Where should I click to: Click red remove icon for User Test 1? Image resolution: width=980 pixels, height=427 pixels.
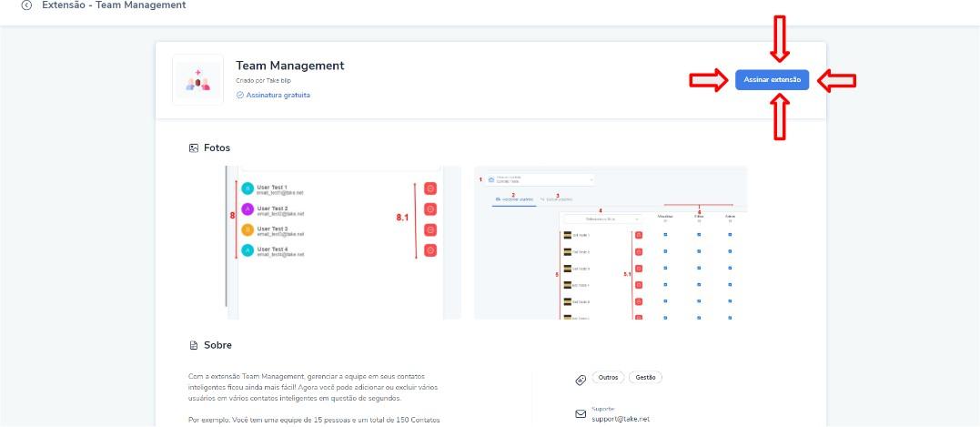click(x=430, y=188)
